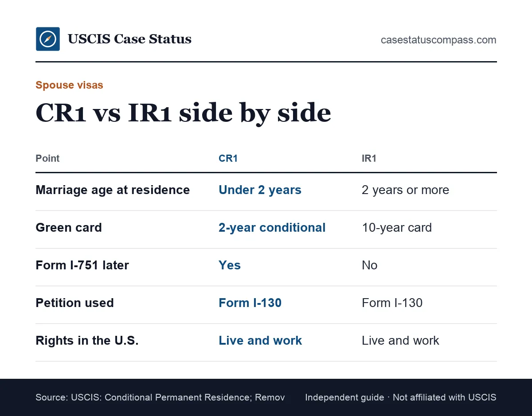Screen dimensions: 532x416
Task: Select the Rights in the U.S. row label
Action: coord(87,341)
